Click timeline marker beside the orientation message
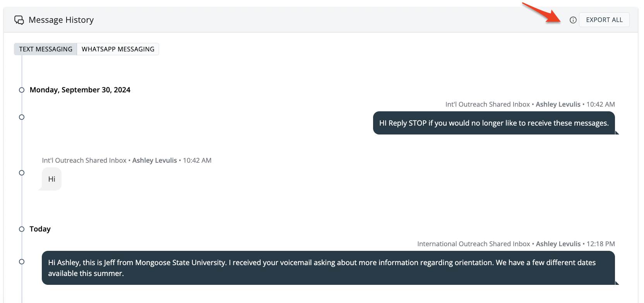This screenshot has height=303, width=644. pos(22,262)
